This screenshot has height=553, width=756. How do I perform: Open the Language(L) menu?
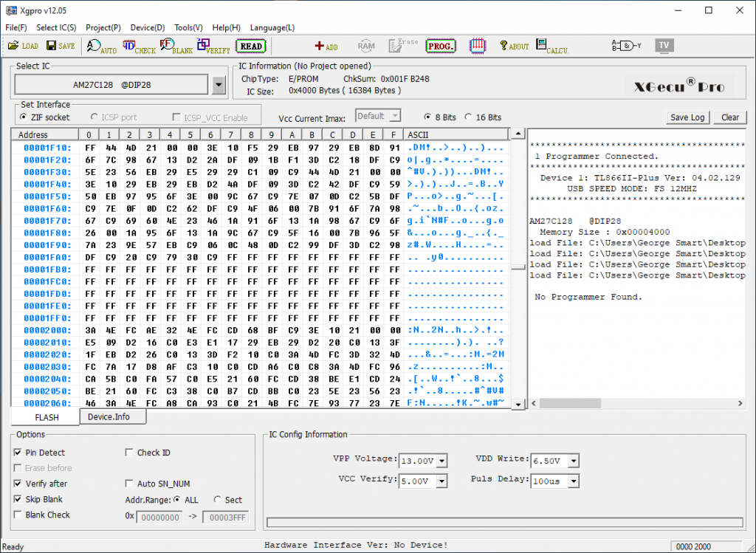click(x=272, y=28)
